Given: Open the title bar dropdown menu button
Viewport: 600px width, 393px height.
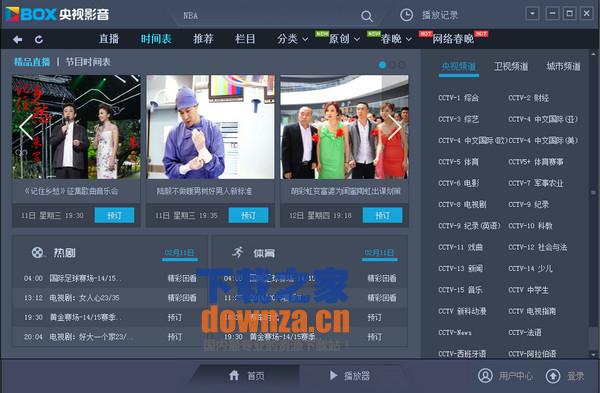Looking at the screenshot, I should pyautogui.click(x=532, y=14).
